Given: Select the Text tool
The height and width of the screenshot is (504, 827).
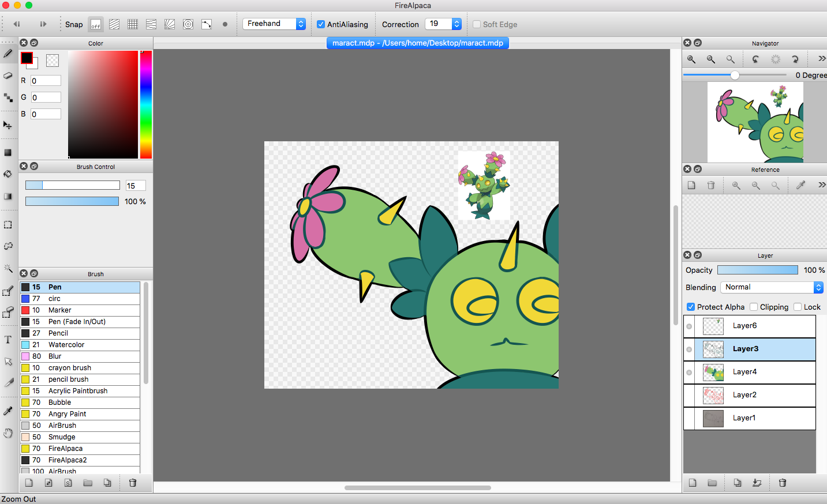Looking at the screenshot, I should [x=8, y=340].
